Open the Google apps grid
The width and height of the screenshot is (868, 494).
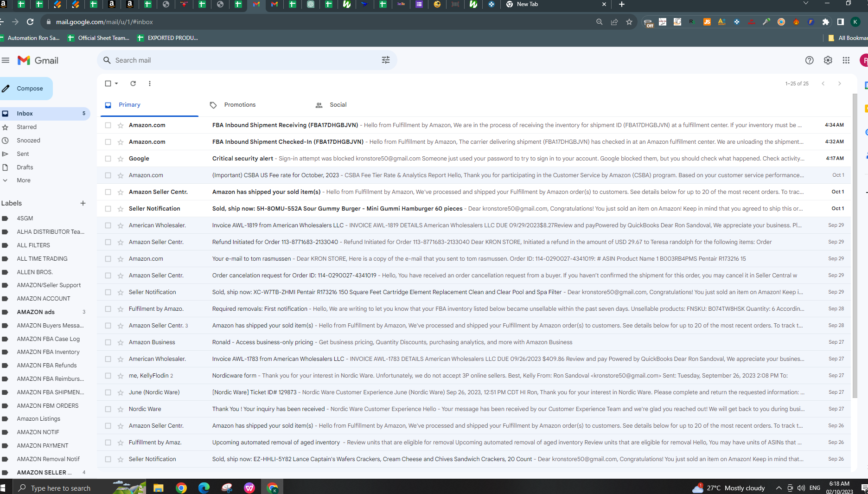click(x=846, y=60)
